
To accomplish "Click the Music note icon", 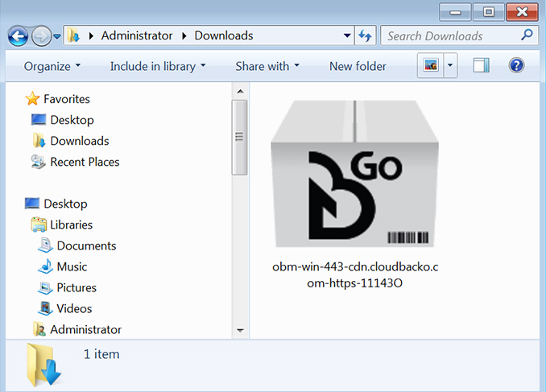I will click(45, 266).
